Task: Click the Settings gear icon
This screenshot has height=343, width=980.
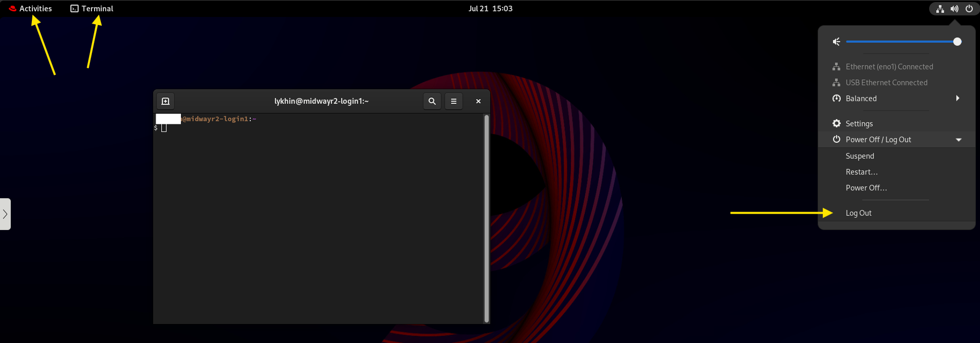Action: click(837, 123)
